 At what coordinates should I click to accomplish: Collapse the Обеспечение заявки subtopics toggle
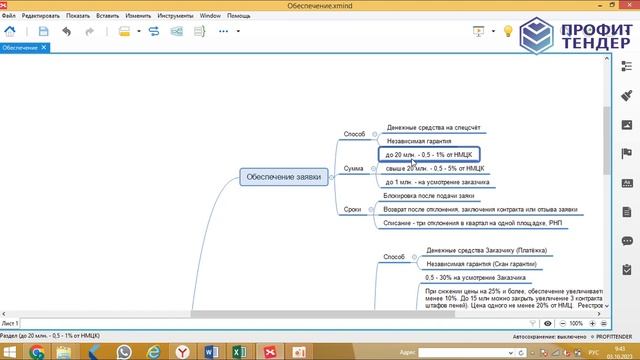[331, 177]
